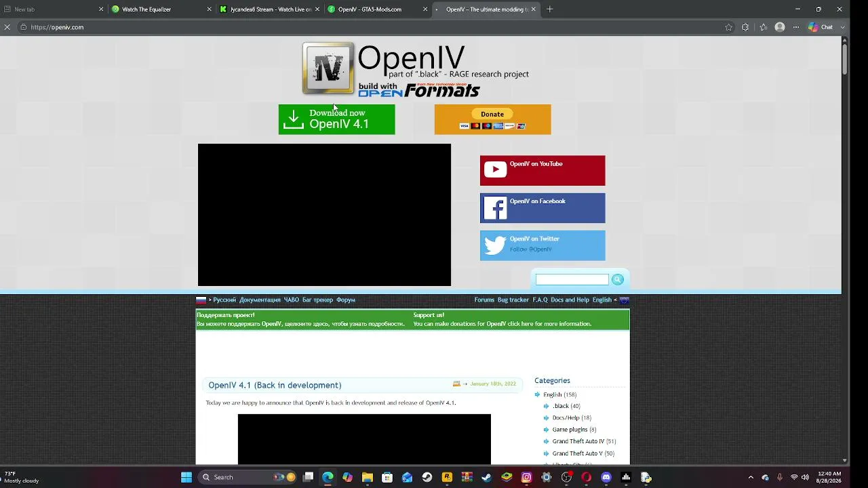Open the English (158) category

pos(559,394)
